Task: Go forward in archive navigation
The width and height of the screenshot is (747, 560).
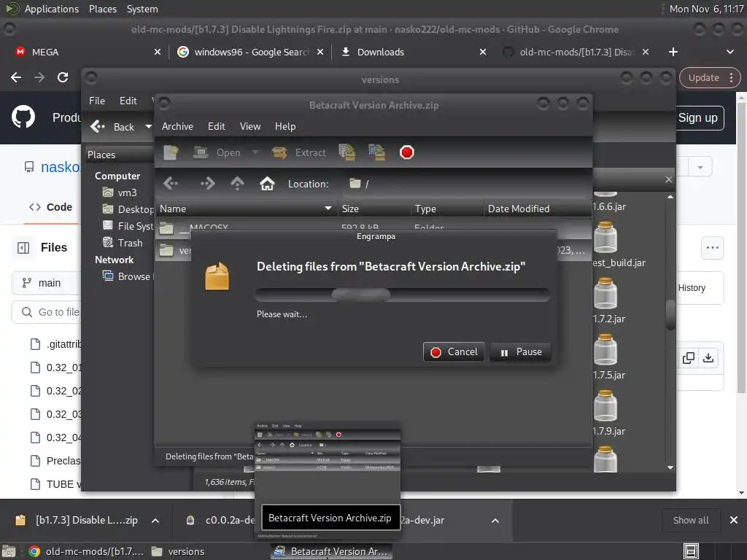Action: (207, 183)
